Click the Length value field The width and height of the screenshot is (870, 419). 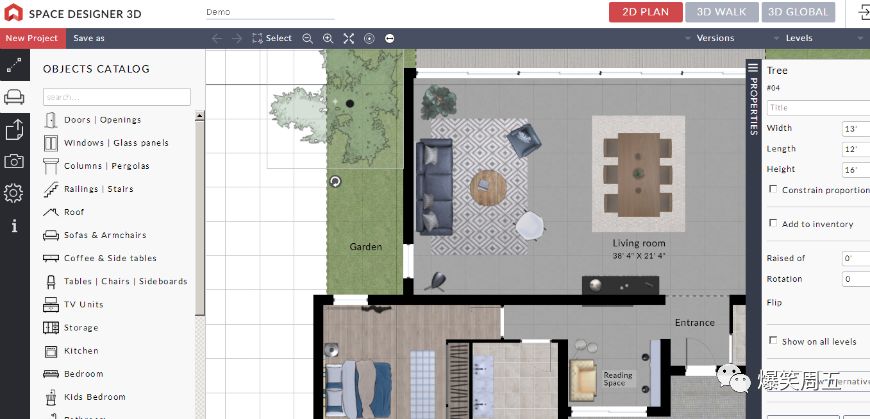point(856,149)
